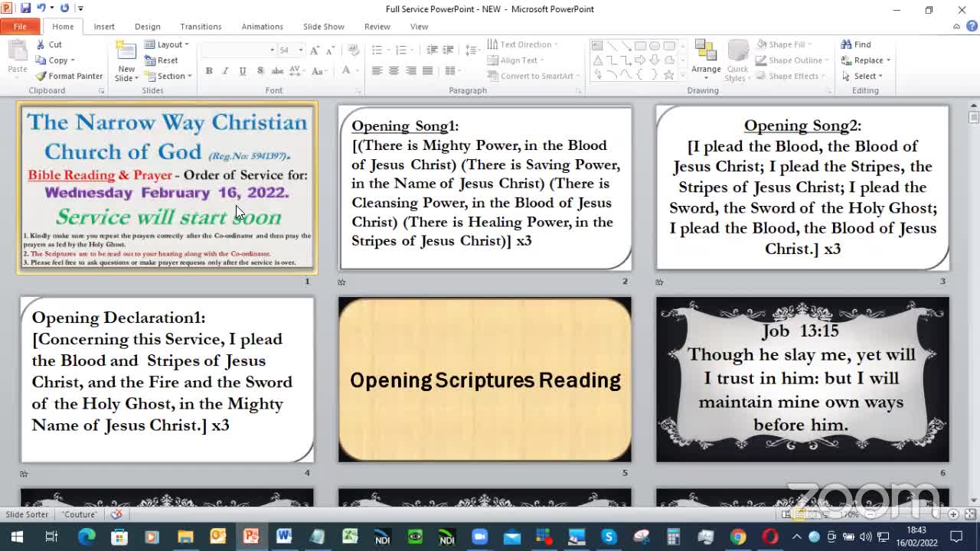
Task: Open Skype from the taskbar
Action: coord(609,536)
